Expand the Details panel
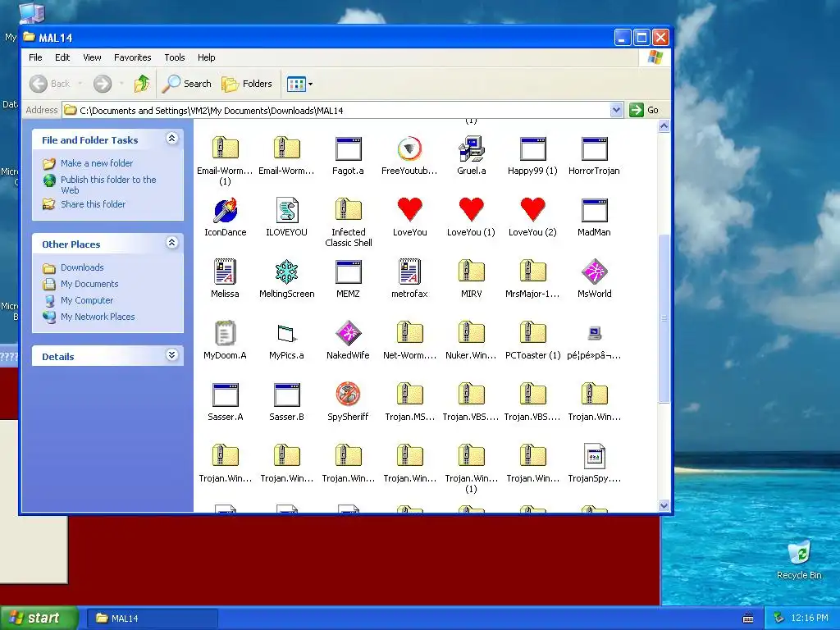840x630 pixels. click(172, 354)
